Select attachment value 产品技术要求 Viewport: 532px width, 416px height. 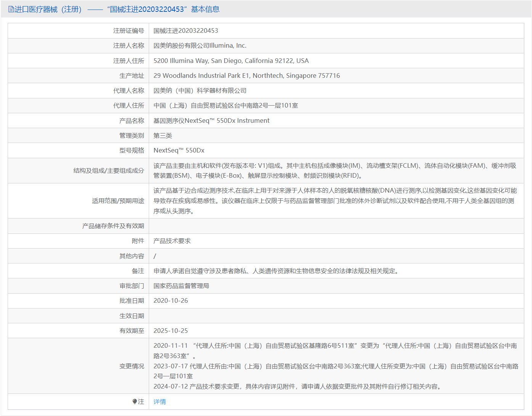172,241
